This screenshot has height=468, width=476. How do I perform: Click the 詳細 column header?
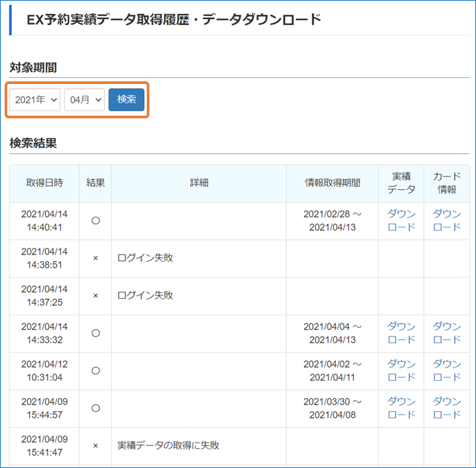pos(198,183)
